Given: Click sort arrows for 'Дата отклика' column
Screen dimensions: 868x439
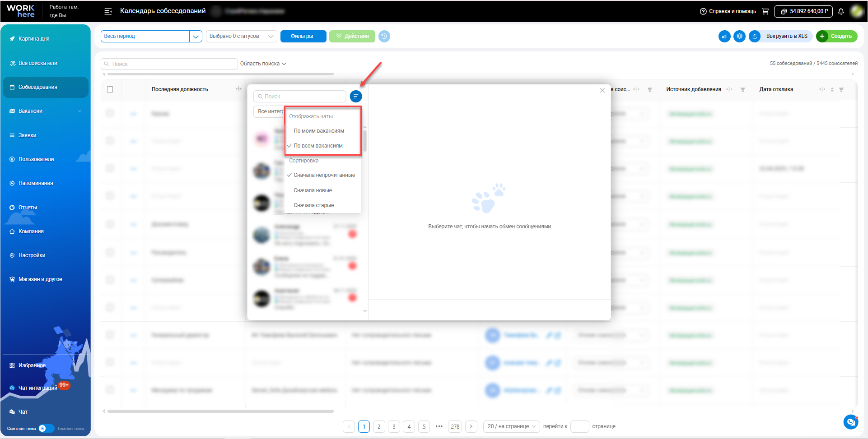Looking at the screenshot, I should click(832, 90).
